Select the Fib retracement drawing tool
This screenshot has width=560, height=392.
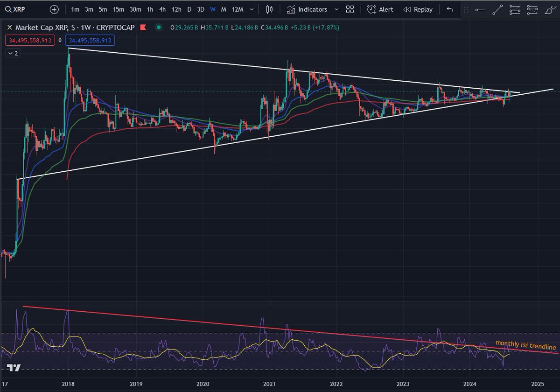tap(515, 9)
